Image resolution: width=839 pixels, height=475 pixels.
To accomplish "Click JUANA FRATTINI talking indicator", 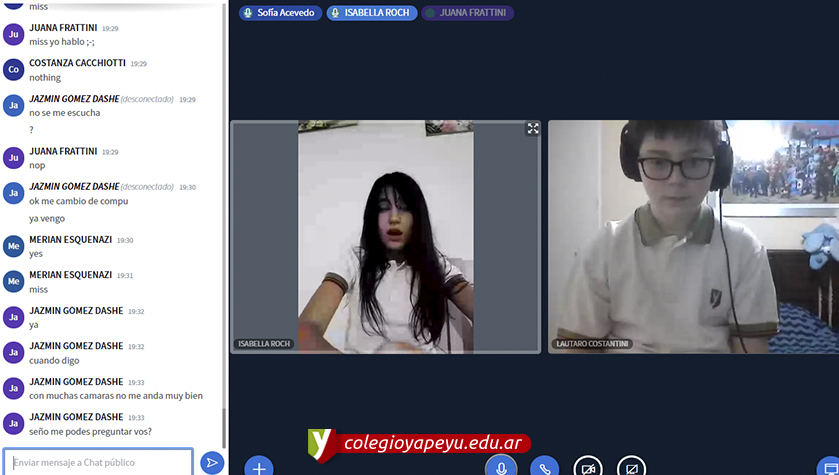I will [x=467, y=13].
